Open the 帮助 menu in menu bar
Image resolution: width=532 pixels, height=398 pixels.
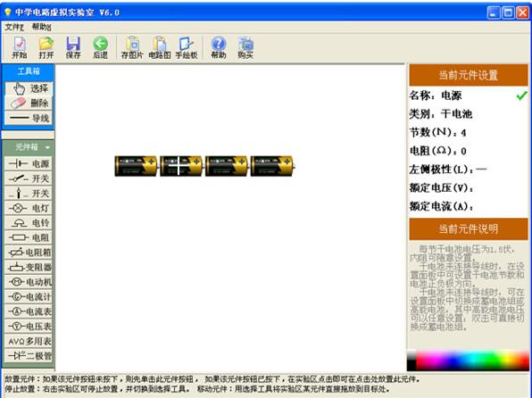[x=41, y=27]
